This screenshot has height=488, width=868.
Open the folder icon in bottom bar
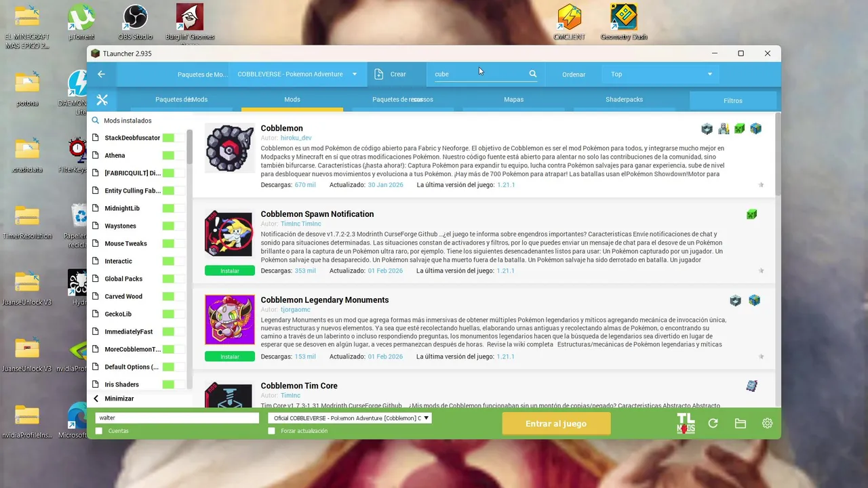(741, 424)
